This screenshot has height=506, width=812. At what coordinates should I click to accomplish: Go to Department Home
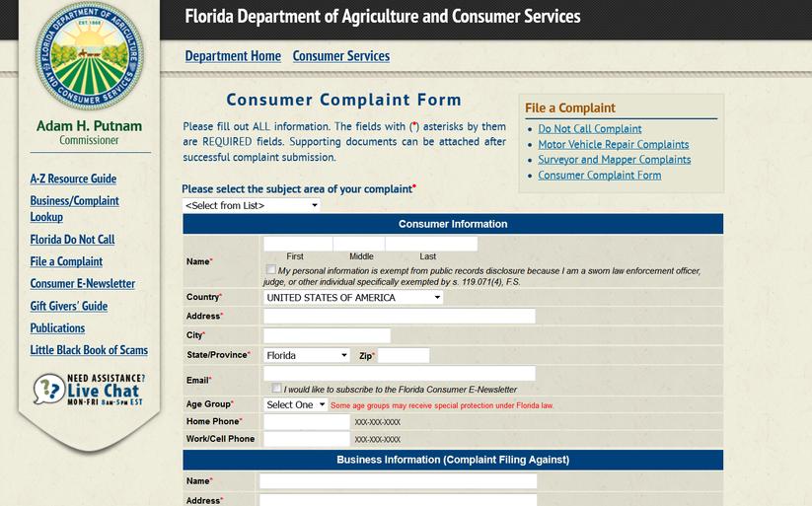coord(233,56)
